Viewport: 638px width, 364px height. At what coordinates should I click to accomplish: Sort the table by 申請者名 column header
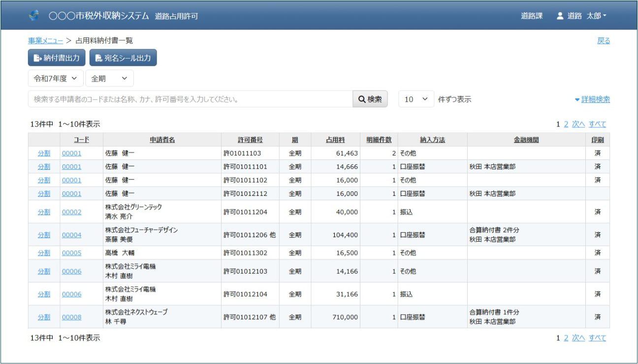coord(162,140)
